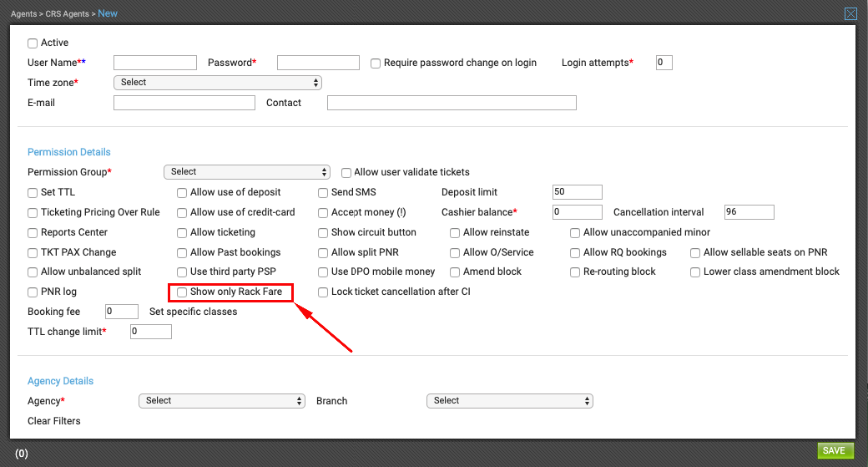The height and width of the screenshot is (467, 868).
Task: Close the New CRS Agent dialog
Action: (x=850, y=14)
